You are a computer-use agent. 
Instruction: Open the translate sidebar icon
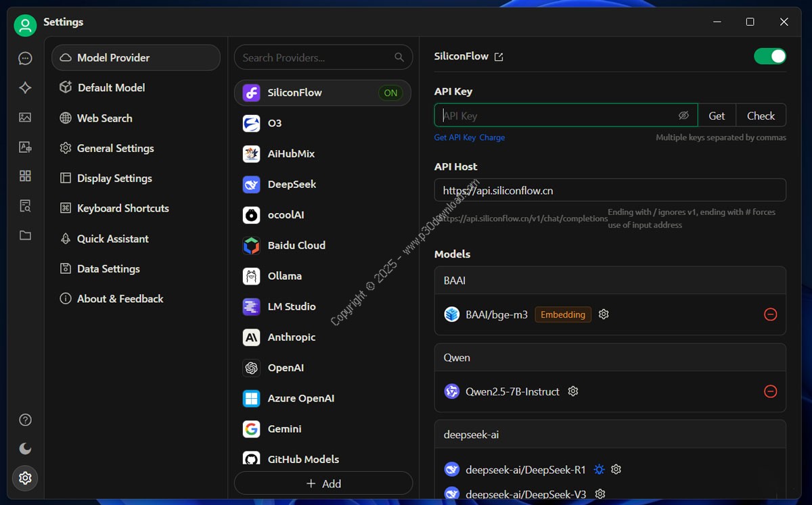pyautogui.click(x=25, y=147)
